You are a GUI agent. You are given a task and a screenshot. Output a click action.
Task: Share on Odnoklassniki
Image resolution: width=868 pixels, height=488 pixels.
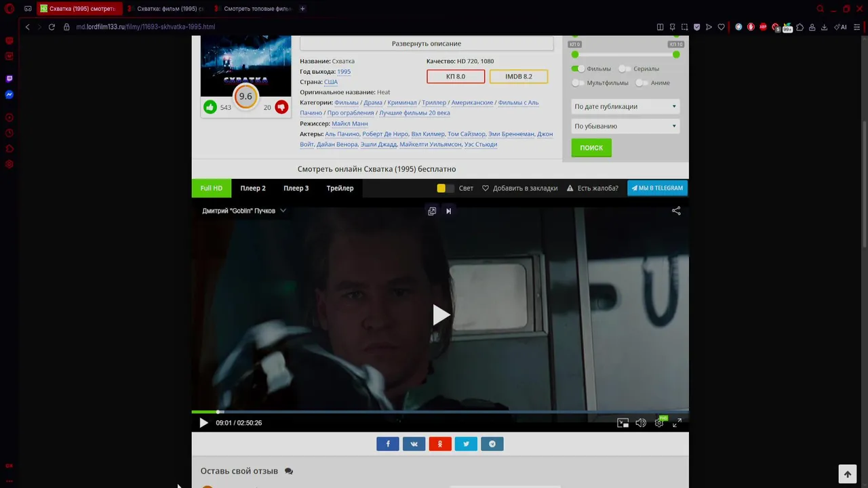pyautogui.click(x=440, y=444)
